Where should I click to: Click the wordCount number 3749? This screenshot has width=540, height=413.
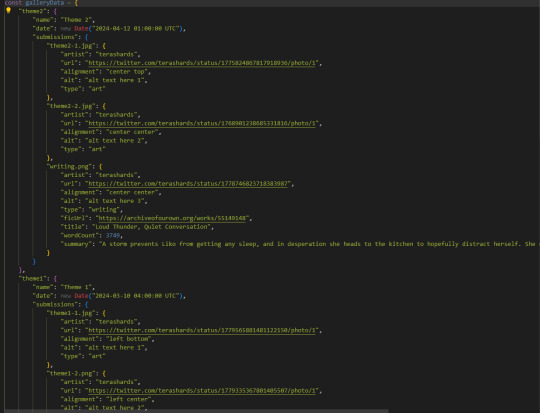113,235
